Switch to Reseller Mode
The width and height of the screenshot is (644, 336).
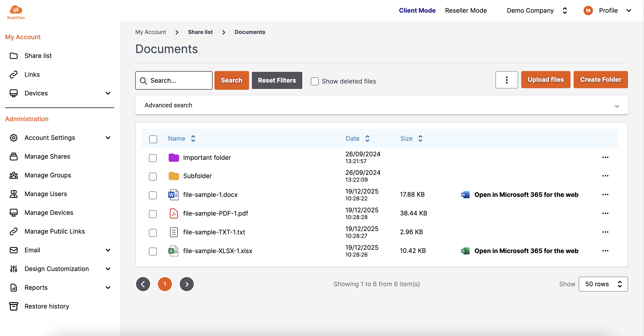tap(465, 11)
